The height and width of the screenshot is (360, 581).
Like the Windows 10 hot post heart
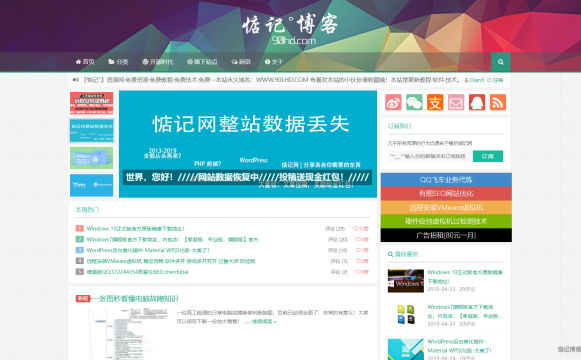click(361, 229)
